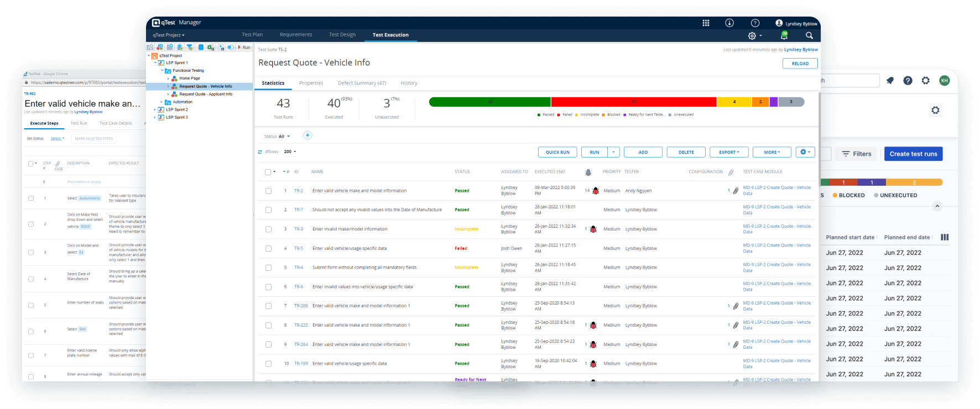Click the filter icon in tree toolbar
Image resolution: width=980 pixels, height=409 pixels.
(190, 48)
